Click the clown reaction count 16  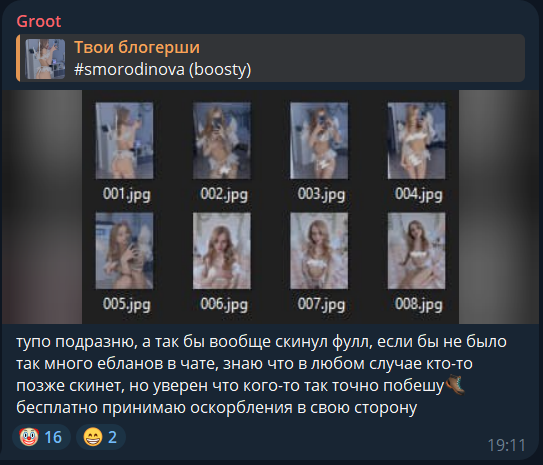click(53, 437)
